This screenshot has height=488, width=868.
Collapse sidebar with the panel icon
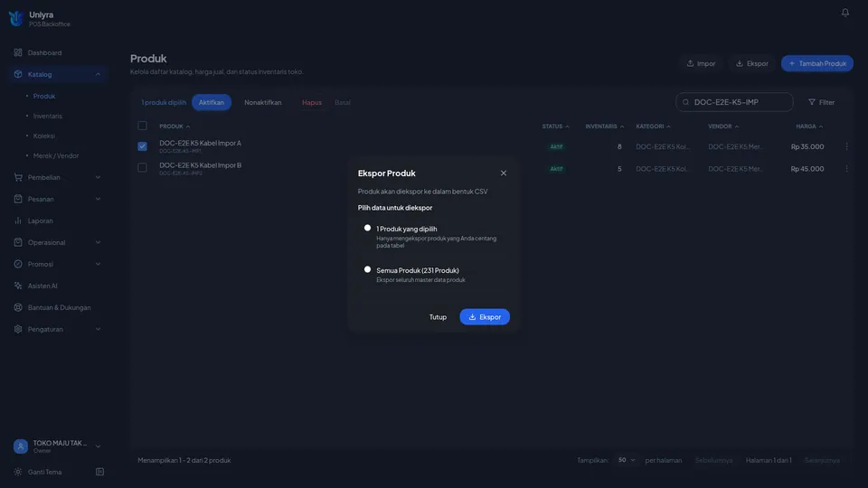(x=99, y=472)
